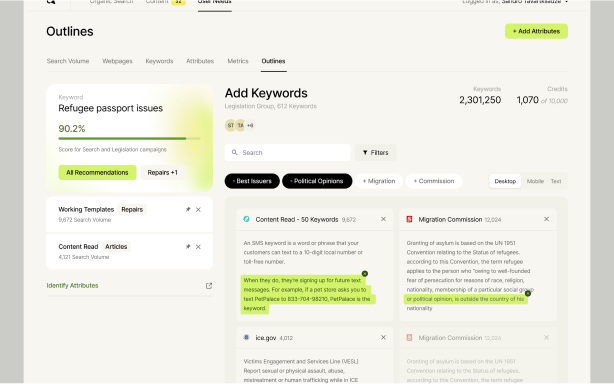614x384 pixels.
Task: Click the highlighted PetPalace text passage
Action: click(x=308, y=294)
